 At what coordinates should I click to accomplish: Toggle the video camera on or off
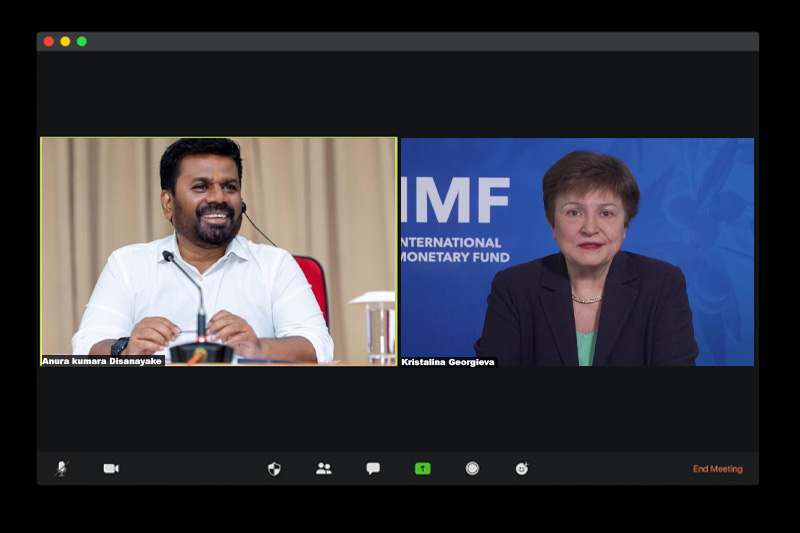click(x=111, y=468)
